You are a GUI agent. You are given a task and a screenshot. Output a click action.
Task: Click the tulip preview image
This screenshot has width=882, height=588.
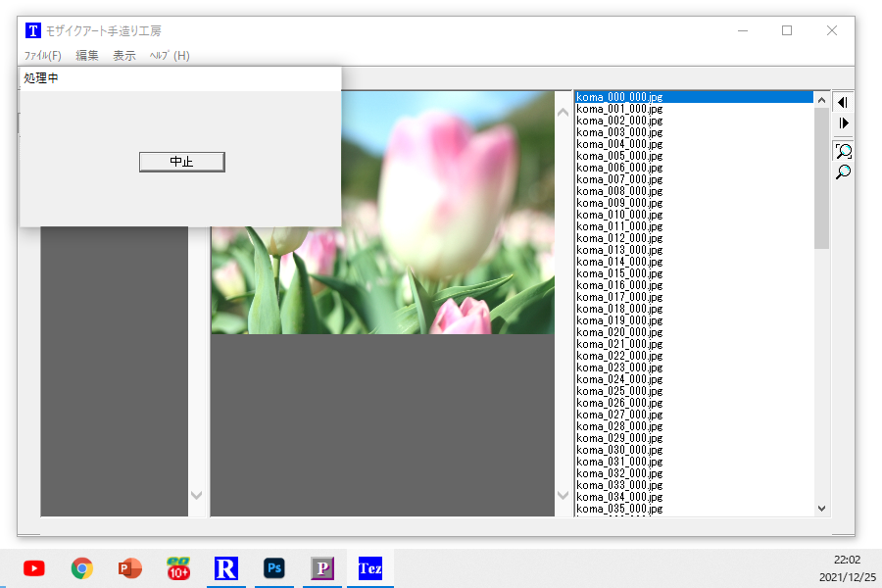click(x=447, y=212)
